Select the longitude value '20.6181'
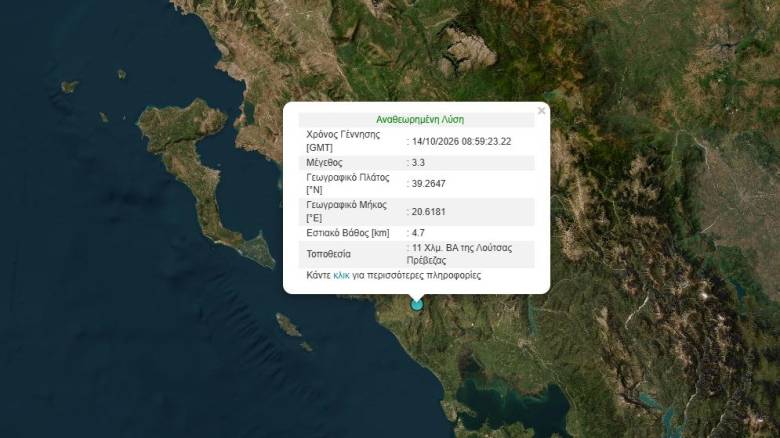 428,212
